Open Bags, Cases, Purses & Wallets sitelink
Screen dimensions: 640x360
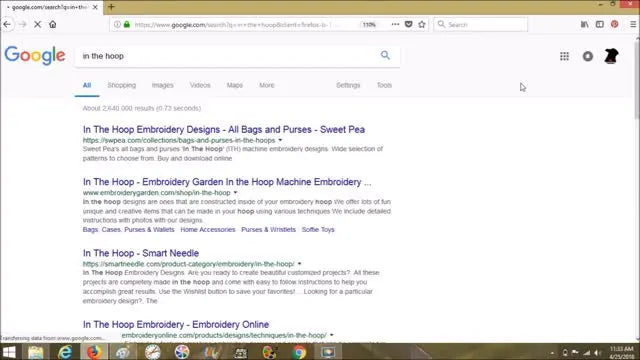(129, 229)
